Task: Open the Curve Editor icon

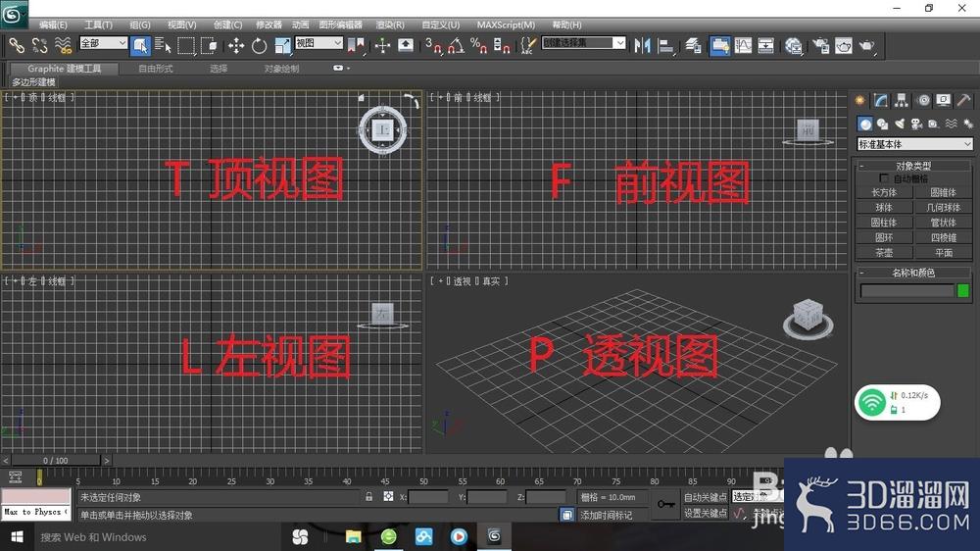Action: (x=743, y=45)
